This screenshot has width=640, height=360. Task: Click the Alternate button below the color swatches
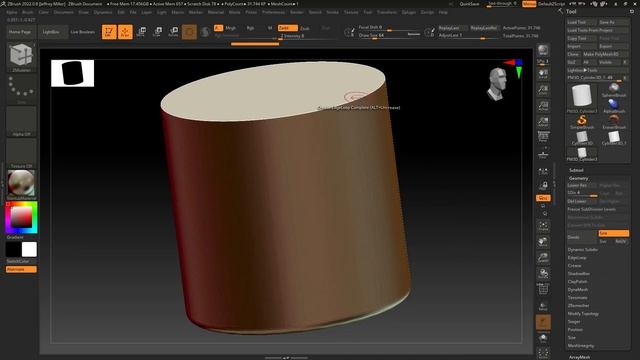click(x=21, y=269)
